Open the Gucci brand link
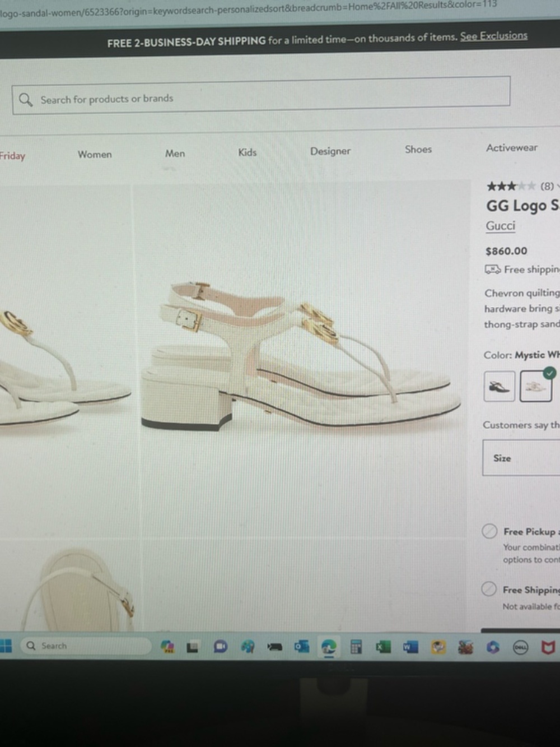The height and width of the screenshot is (747, 560). [501, 226]
